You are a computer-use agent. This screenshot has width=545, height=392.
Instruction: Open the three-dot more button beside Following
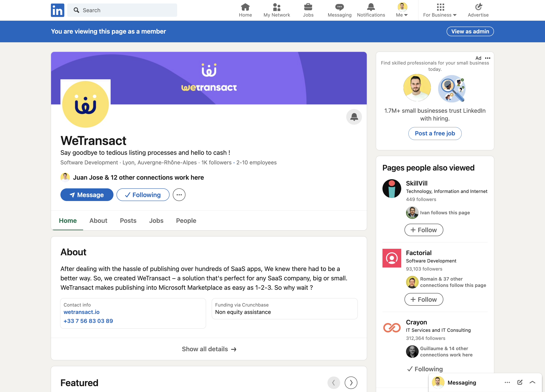179,194
